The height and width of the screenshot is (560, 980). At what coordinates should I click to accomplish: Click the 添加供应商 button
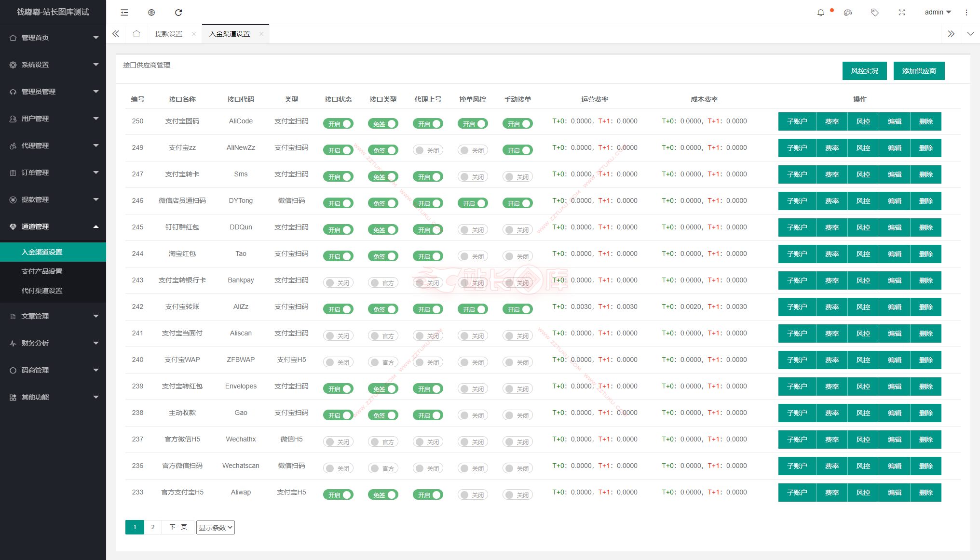(x=919, y=71)
